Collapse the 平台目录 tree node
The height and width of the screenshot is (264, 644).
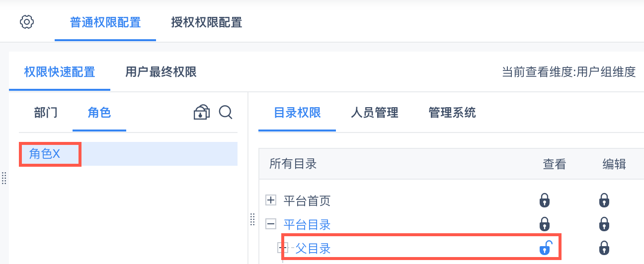[x=271, y=224]
